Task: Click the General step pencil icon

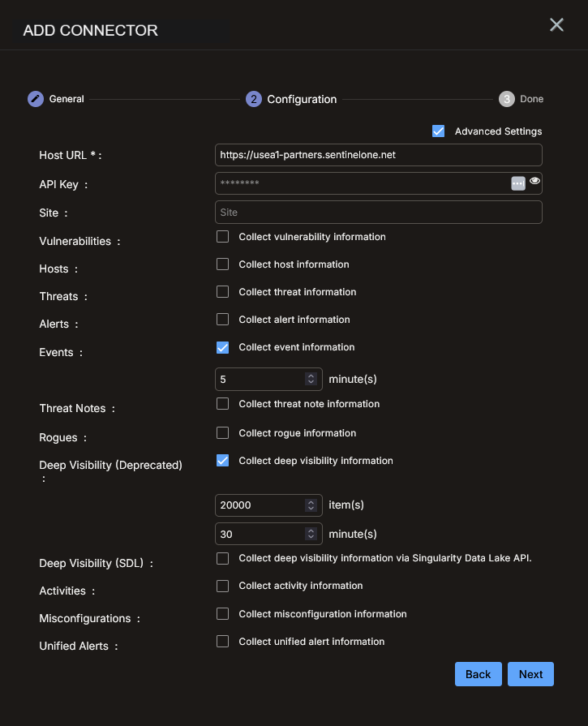Action: (36, 99)
